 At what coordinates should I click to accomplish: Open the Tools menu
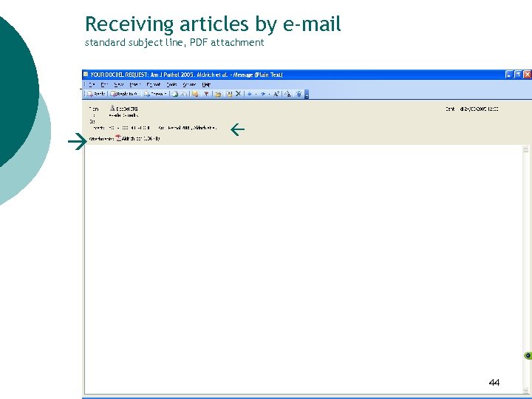(x=171, y=84)
